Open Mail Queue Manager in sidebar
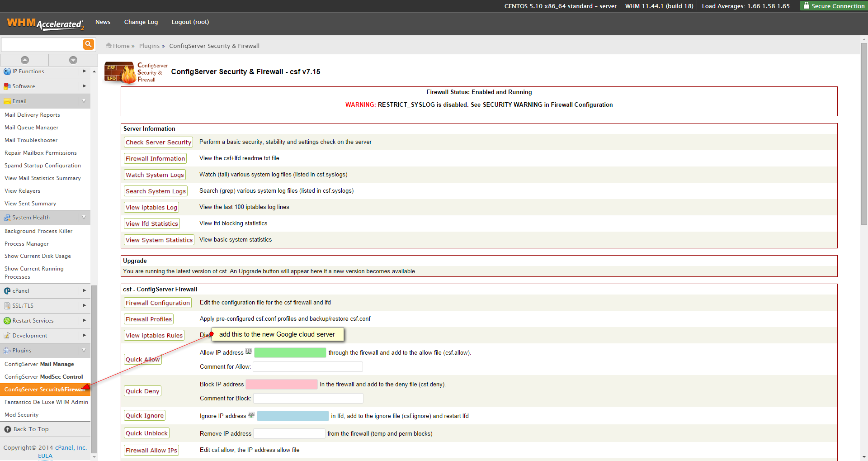The width and height of the screenshot is (868, 461). coord(32,128)
